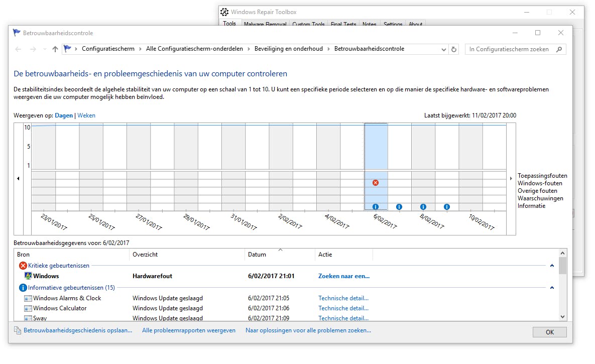Viewport: 595px width, 364px height.
Task: Switch the view to Weken
Action: [x=86, y=115]
